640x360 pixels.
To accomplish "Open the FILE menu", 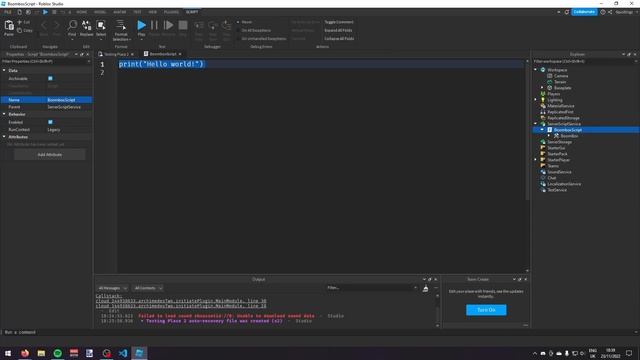I will tap(8, 12).
